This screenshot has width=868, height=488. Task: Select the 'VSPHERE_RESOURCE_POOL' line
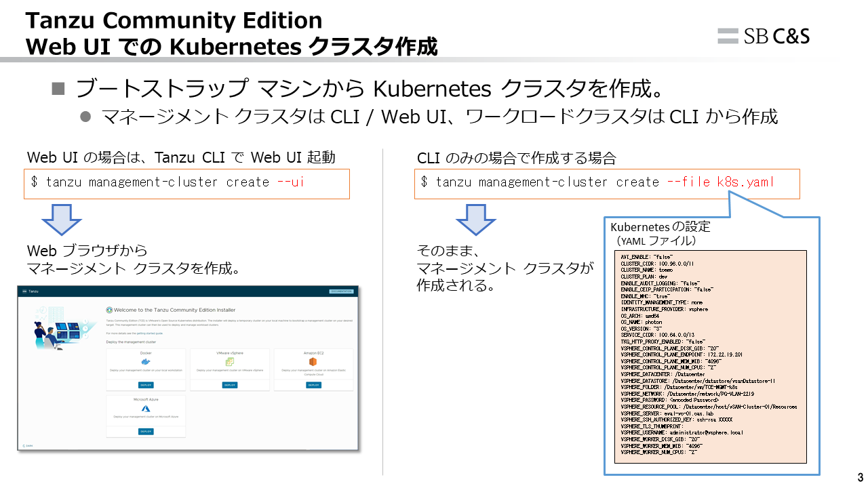(x=709, y=407)
